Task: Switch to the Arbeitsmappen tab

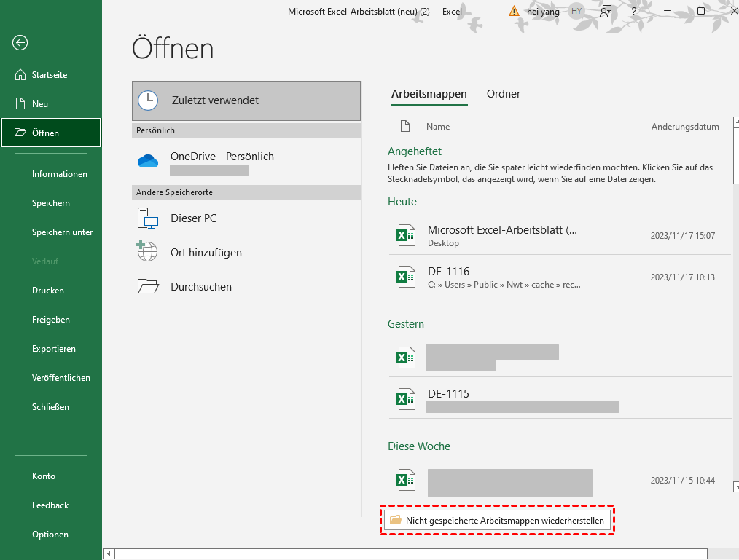Action: pyautogui.click(x=429, y=94)
